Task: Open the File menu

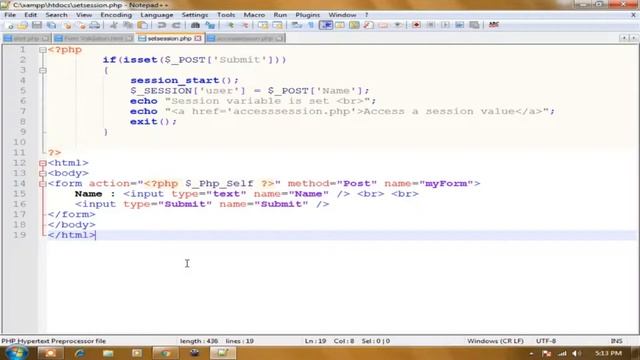Action: tap(10, 15)
